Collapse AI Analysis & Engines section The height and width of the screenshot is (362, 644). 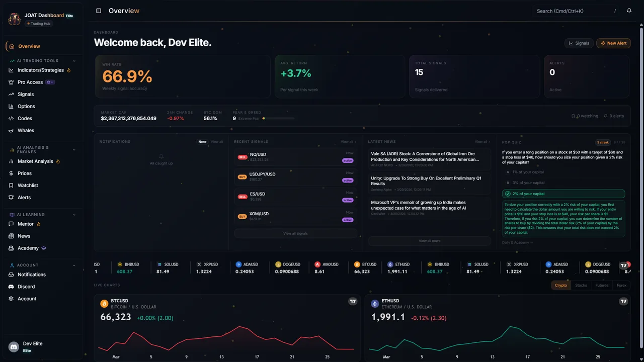point(74,149)
